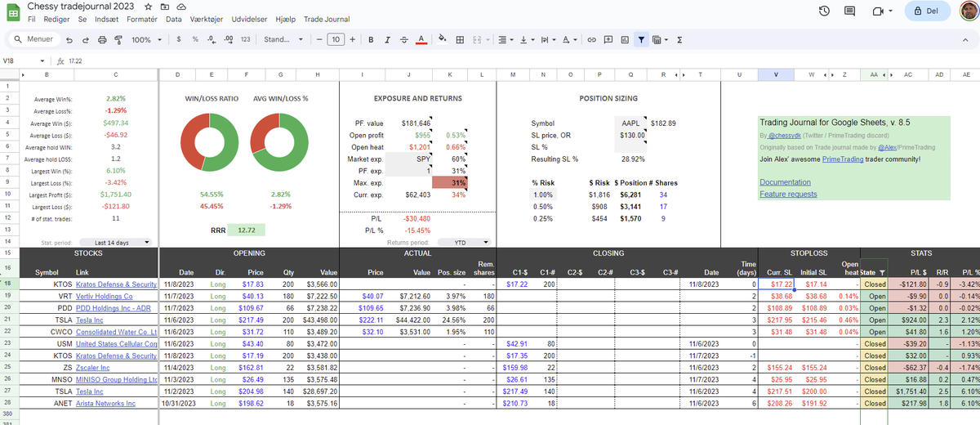
Task: Search menus with the Menuer box
Action: coord(33,39)
